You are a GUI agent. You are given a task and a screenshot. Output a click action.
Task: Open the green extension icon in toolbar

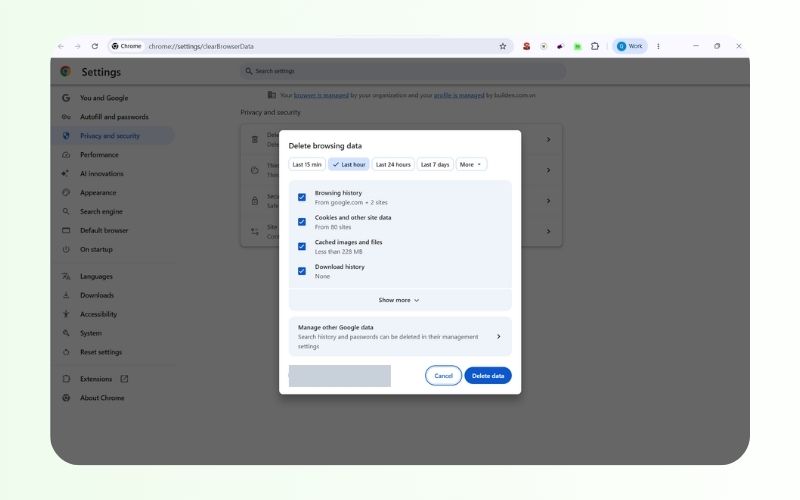tap(578, 46)
